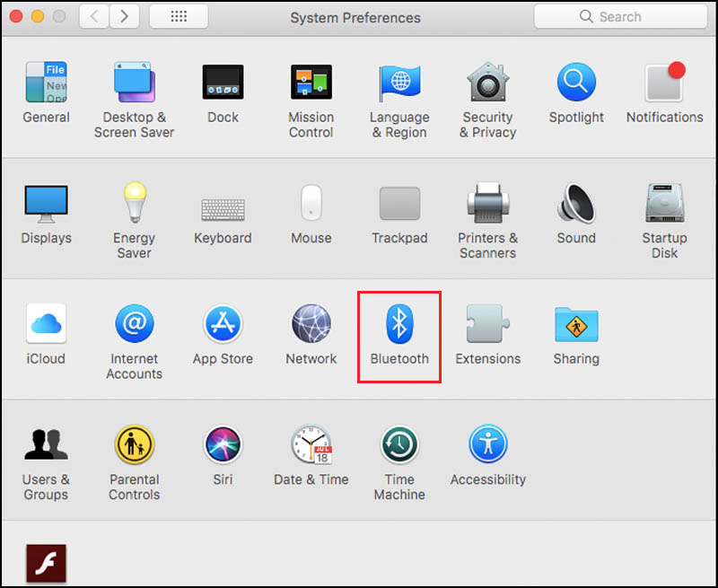Go back with the left arrow button
This screenshot has height=588, width=718.
94,17
